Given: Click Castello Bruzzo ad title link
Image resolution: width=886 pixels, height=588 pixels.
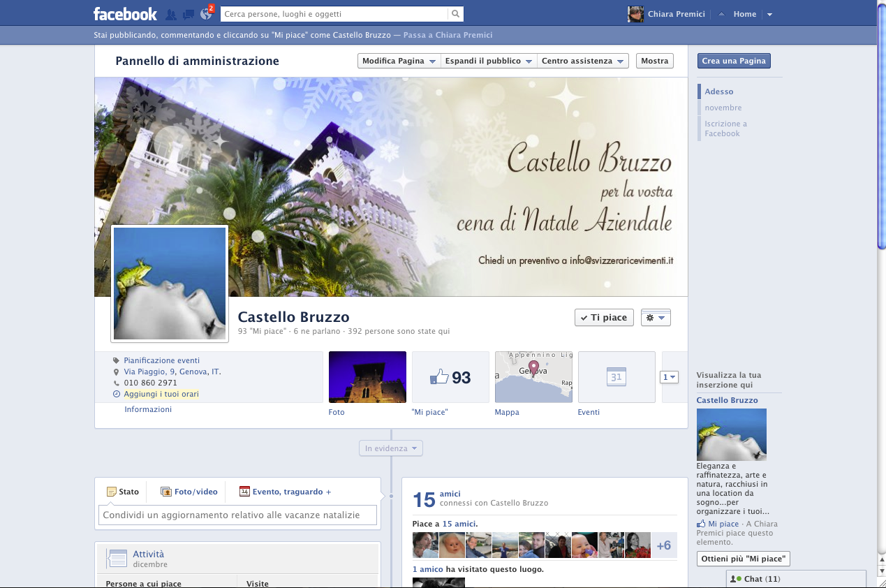Looking at the screenshot, I should coord(727,400).
